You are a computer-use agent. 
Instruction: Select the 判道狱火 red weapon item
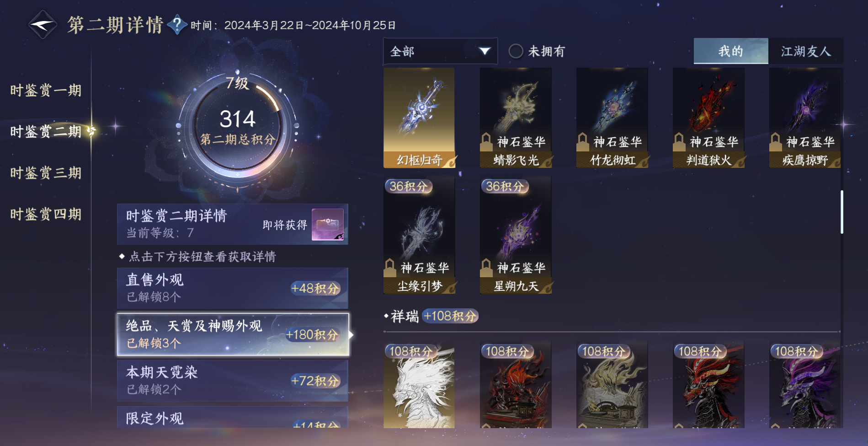pos(708,118)
